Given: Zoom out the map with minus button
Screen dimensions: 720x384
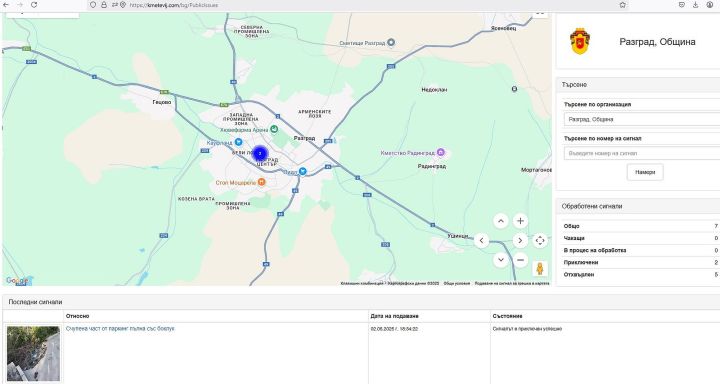Looking at the screenshot, I should (520, 260).
